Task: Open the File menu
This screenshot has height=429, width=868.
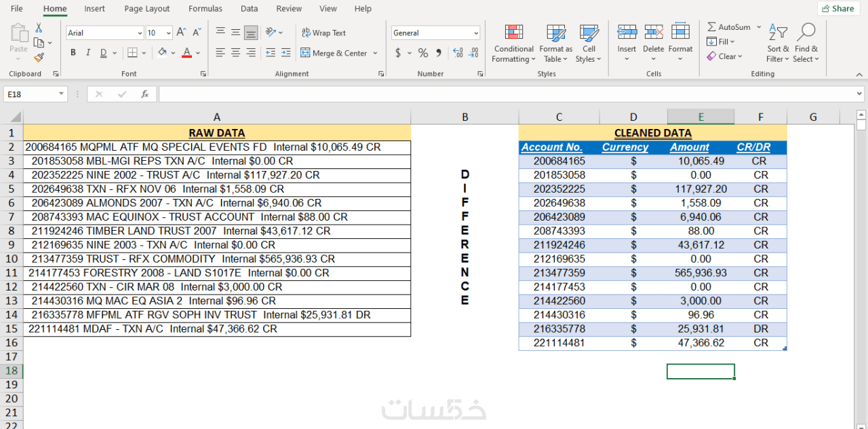Action: (x=17, y=9)
